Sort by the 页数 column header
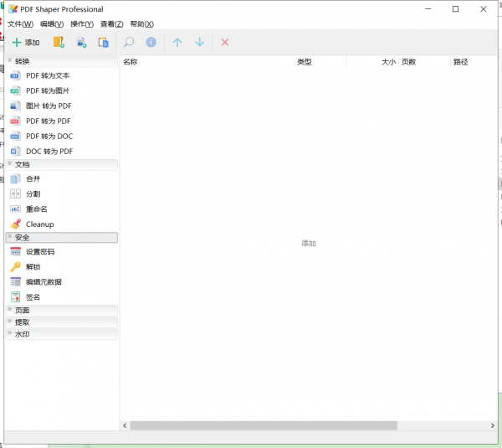This screenshot has height=448, width=502. point(424,62)
